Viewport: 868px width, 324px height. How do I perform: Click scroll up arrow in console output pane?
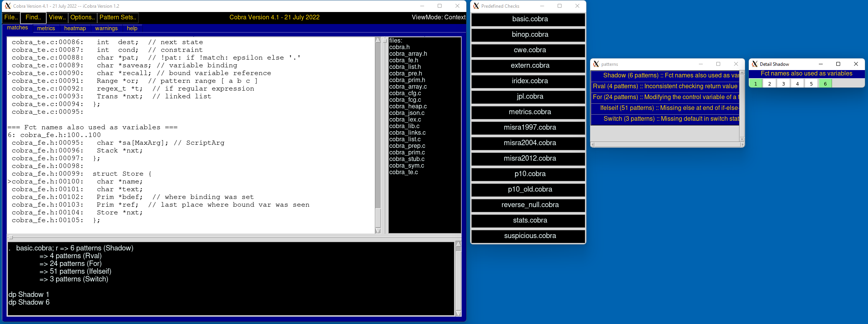point(459,244)
